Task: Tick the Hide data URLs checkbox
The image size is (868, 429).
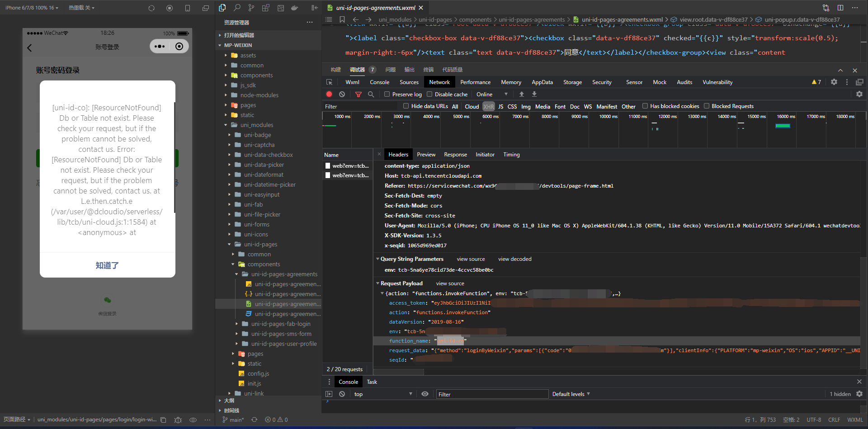Action: (406, 106)
